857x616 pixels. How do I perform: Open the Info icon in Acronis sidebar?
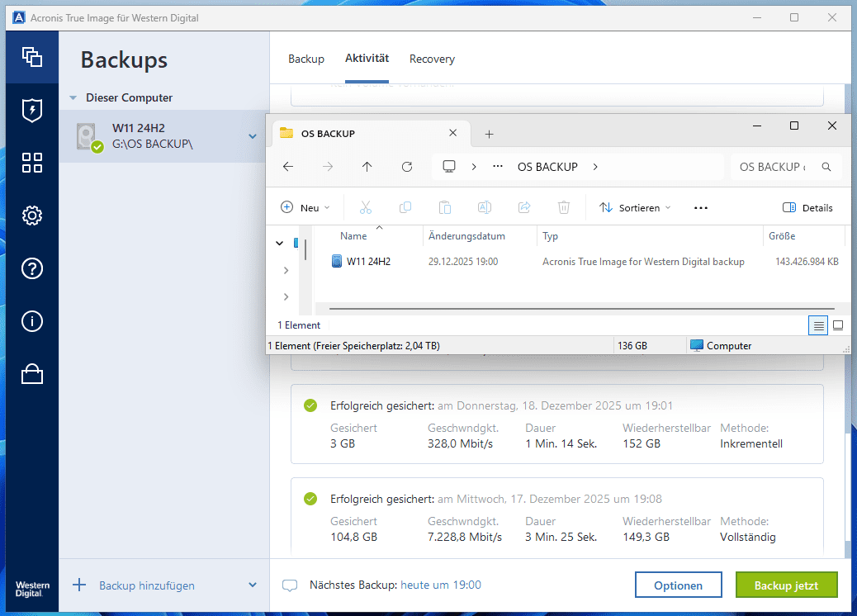[31, 321]
